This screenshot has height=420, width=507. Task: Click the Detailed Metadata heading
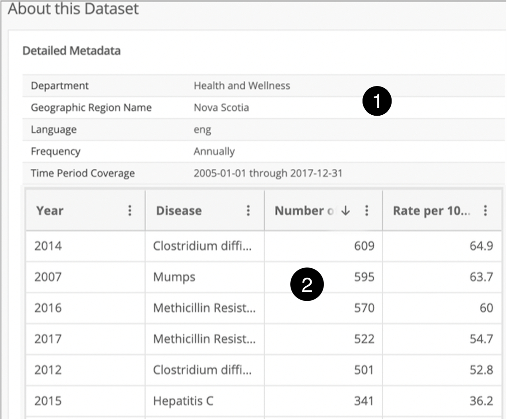[72, 51]
